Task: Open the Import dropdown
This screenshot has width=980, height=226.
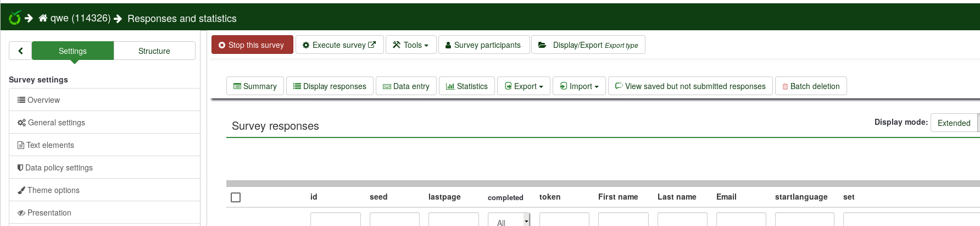Action: click(x=579, y=86)
